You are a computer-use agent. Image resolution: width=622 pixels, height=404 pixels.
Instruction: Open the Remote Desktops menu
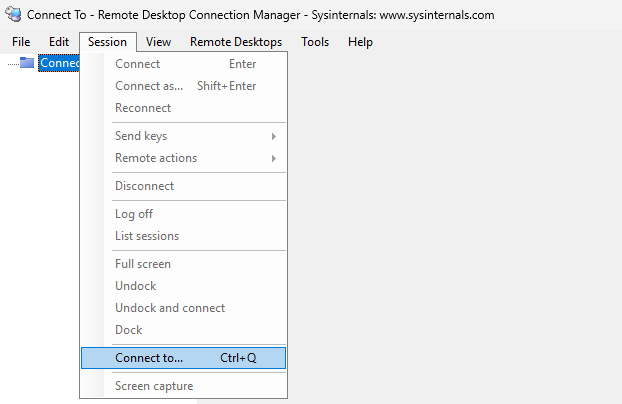(236, 42)
